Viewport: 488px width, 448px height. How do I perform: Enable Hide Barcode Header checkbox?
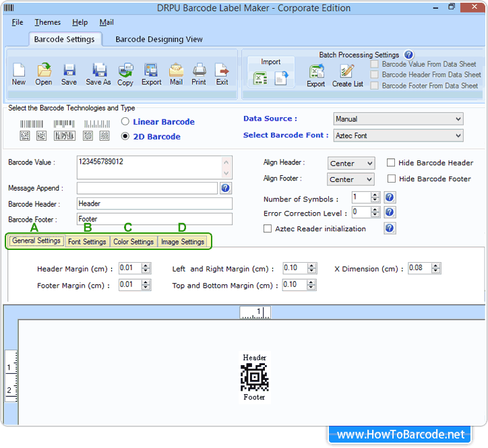click(390, 163)
